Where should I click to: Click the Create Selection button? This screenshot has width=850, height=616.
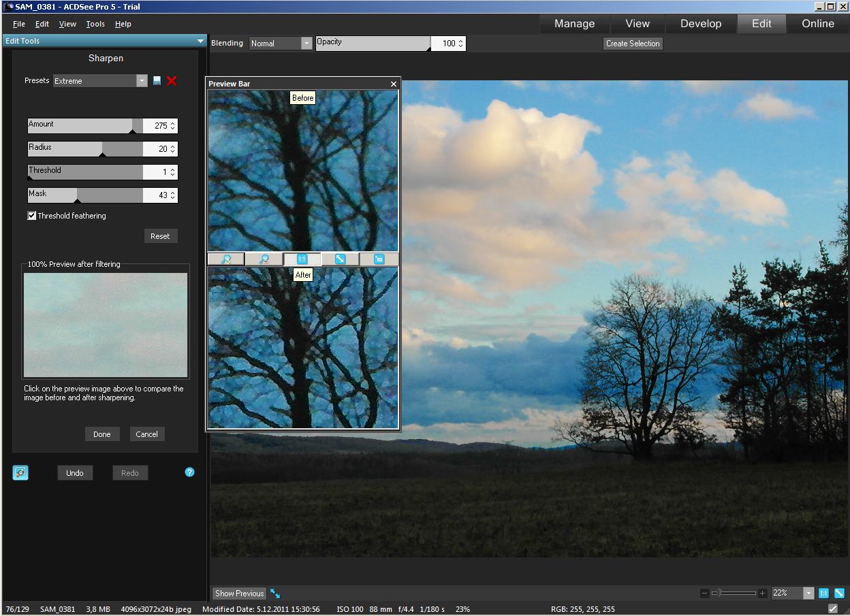pos(633,44)
